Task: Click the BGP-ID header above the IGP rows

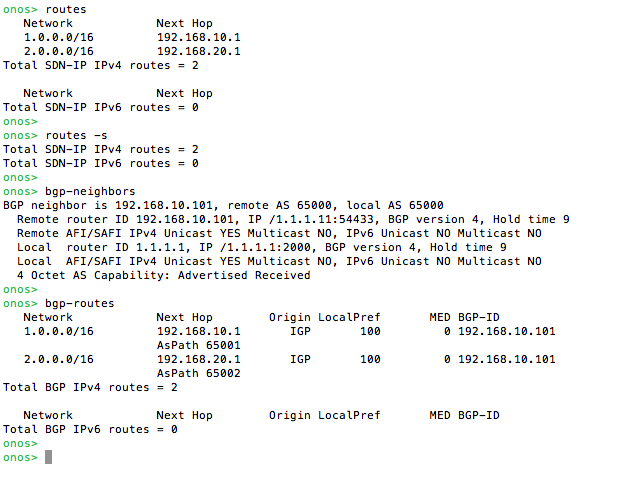Action: pos(478,317)
